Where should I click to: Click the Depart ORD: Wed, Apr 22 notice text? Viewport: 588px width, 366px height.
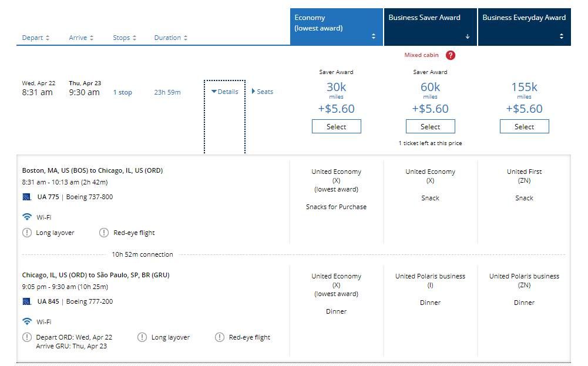(x=74, y=337)
